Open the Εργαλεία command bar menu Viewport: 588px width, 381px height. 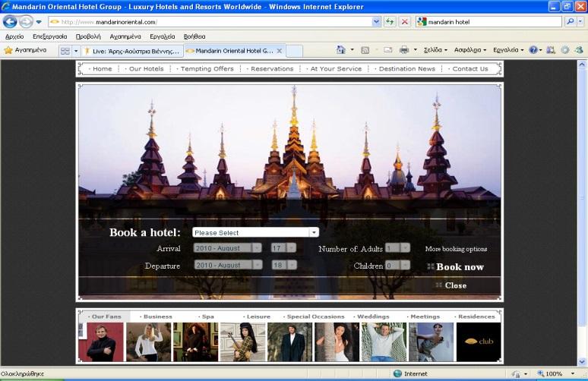[508, 50]
